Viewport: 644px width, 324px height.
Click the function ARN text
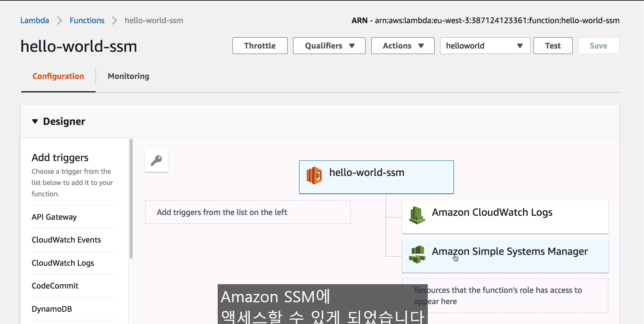coord(485,20)
